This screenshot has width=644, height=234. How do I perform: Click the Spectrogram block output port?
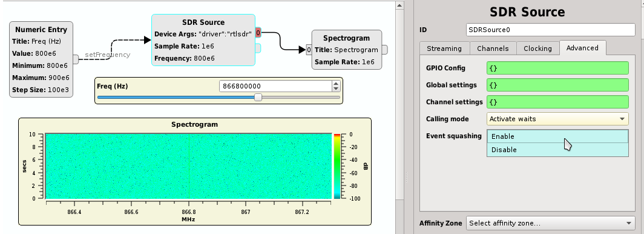(384, 50)
